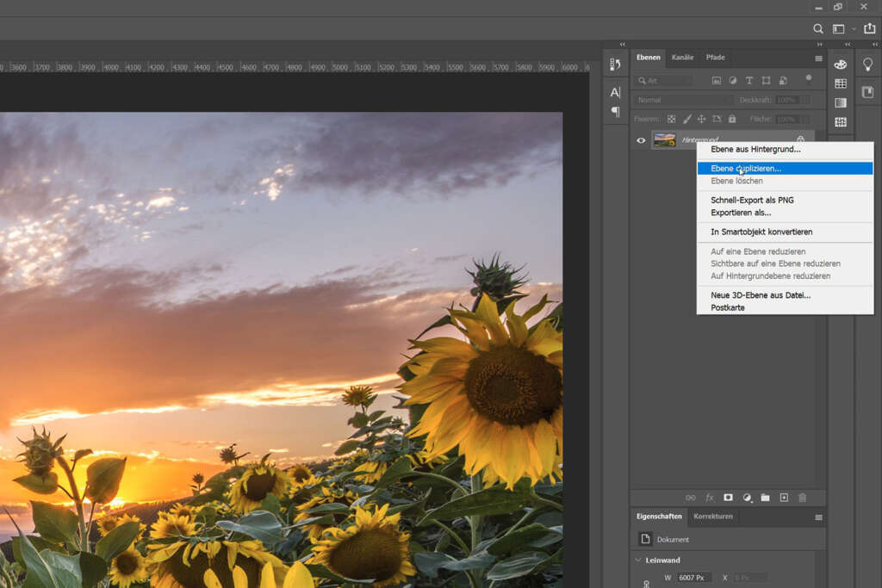This screenshot has width=882, height=588.
Task: Open the Learn lightbulb panel icon
Action: pyautogui.click(x=867, y=65)
